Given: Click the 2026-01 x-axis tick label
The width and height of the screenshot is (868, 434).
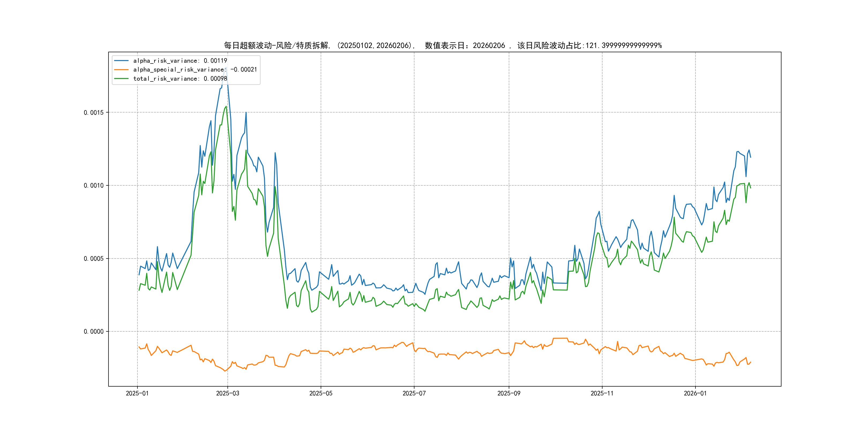Looking at the screenshot, I should [x=695, y=393].
